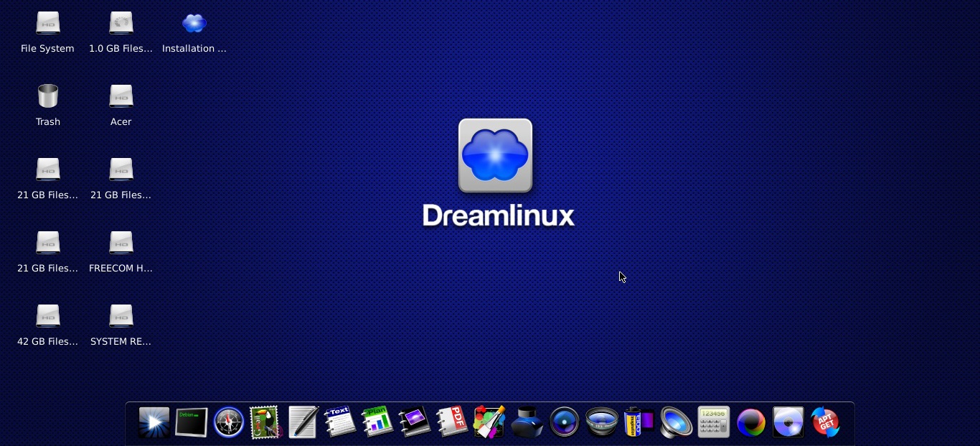The width and height of the screenshot is (980, 446).
Task: Launch the calculator dock icon
Action: coord(714,422)
